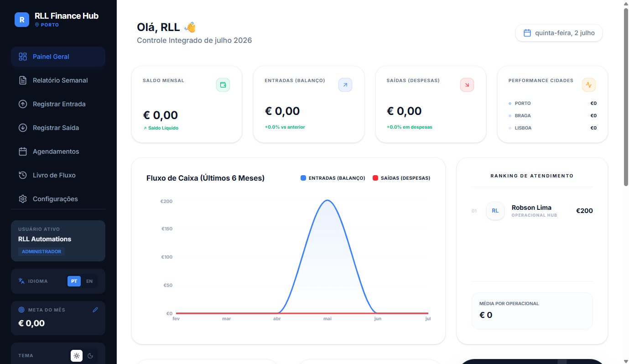Click the pulse icon in Performance Cidades
The width and height of the screenshot is (629, 364).
[x=589, y=85]
